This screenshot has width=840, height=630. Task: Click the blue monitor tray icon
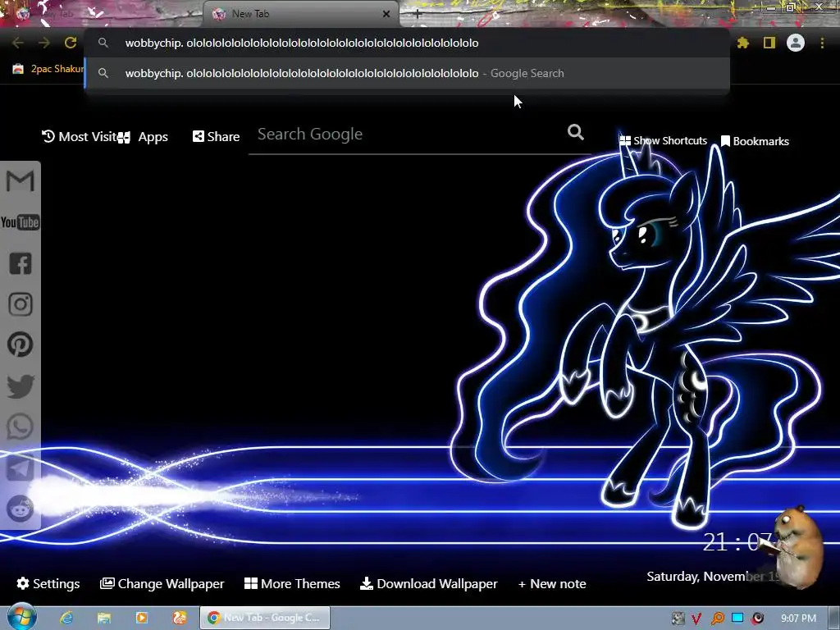737,618
